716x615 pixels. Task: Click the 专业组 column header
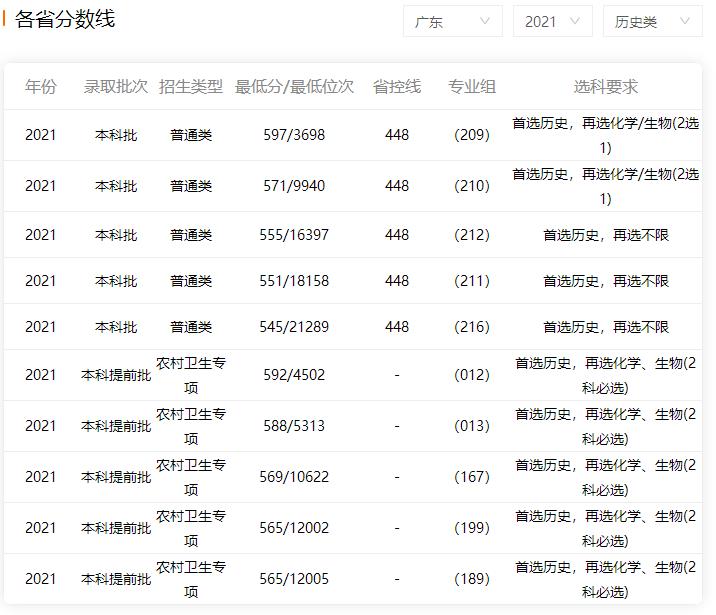472,87
